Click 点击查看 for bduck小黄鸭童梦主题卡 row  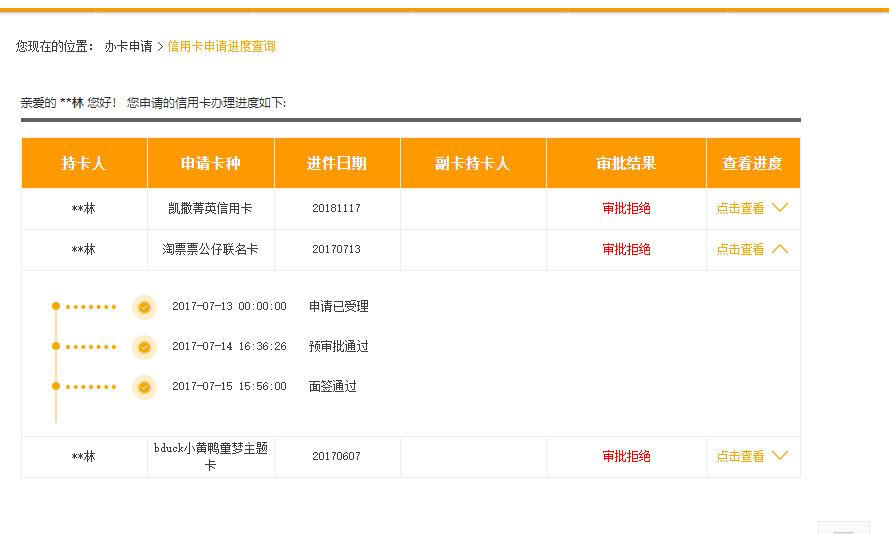pos(740,456)
